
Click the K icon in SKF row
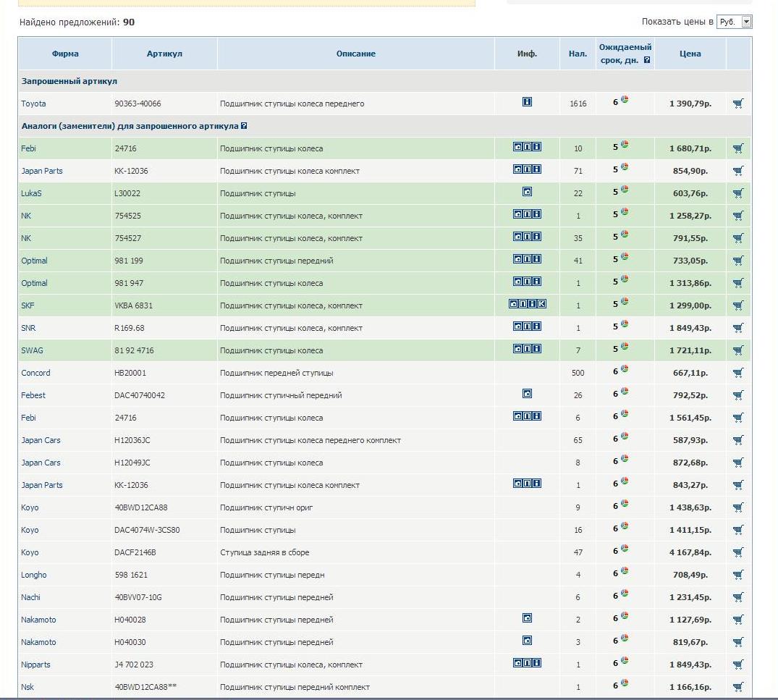(x=542, y=304)
